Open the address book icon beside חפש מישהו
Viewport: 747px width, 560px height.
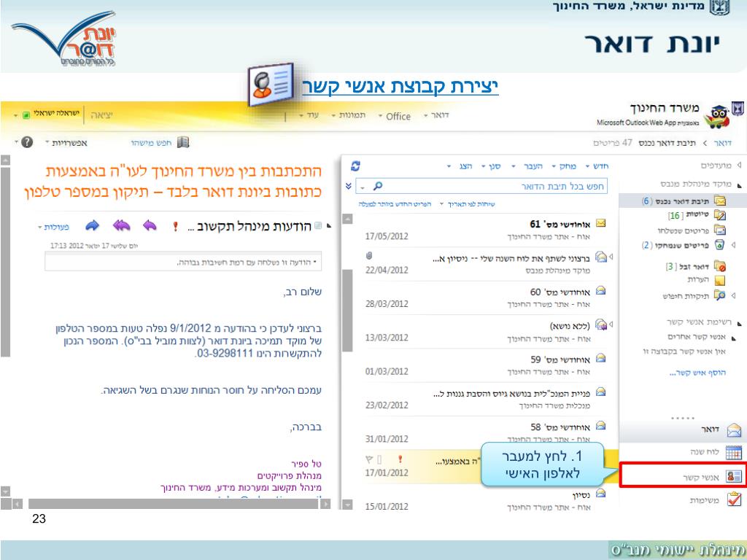click(x=183, y=142)
